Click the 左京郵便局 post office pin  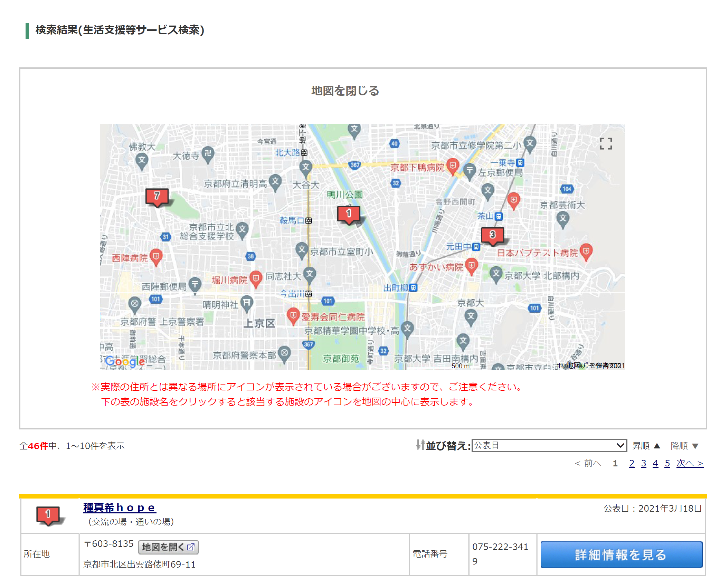(470, 171)
